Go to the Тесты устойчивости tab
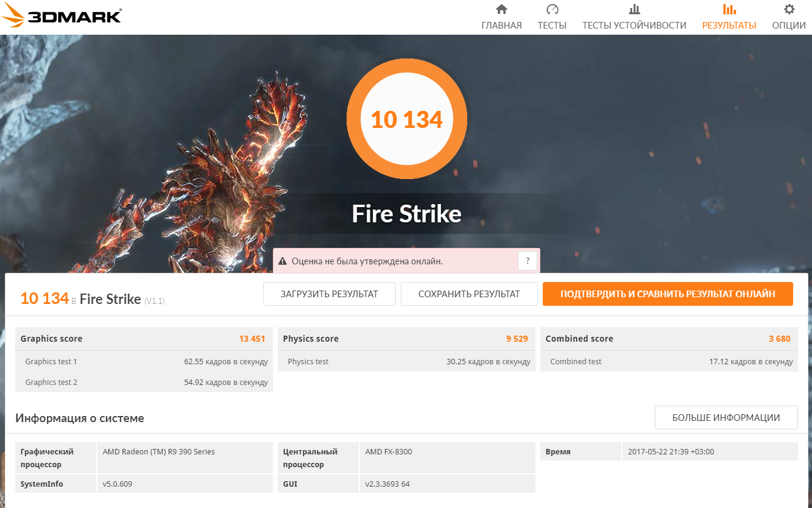812x508 pixels. pos(634,25)
